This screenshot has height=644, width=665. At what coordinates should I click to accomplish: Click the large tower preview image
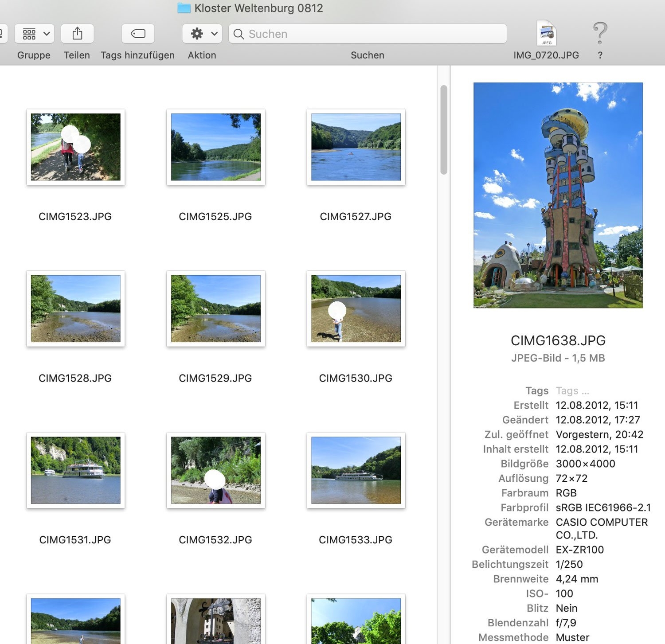click(558, 195)
